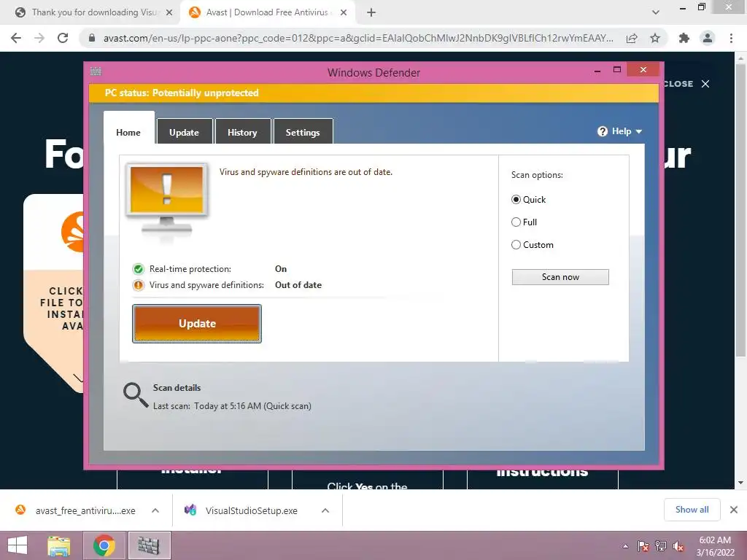Screen dimensions: 747x560
Task: Click Last scan Today at 5:16 AM text
Action: 232,406
